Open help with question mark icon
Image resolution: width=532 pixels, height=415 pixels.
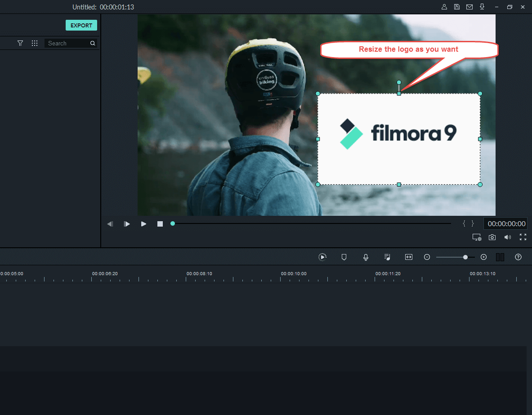[518, 257]
